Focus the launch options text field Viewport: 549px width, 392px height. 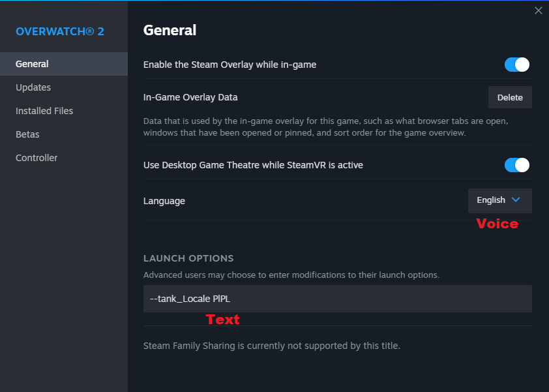337,299
